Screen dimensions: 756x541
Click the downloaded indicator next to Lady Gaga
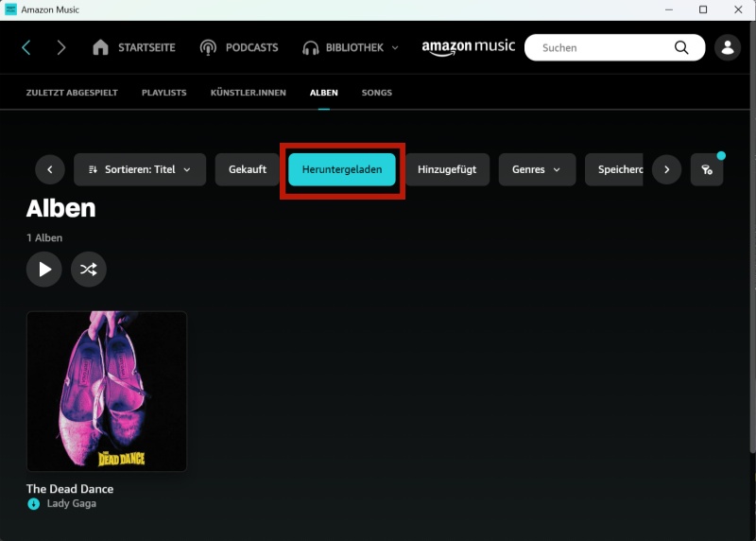click(x=33, y=504)
